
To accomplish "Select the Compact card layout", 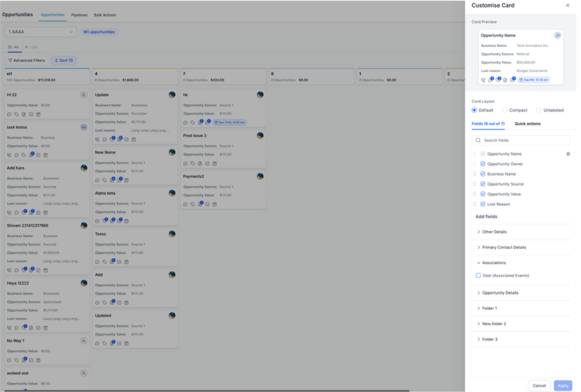I will (x=505, y=110).
